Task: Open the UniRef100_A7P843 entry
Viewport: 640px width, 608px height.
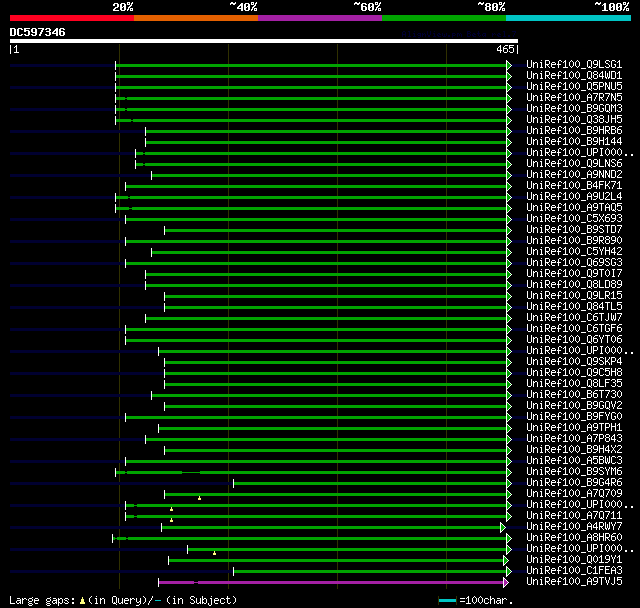Action: pyautogui.click(x=574, y=439)
